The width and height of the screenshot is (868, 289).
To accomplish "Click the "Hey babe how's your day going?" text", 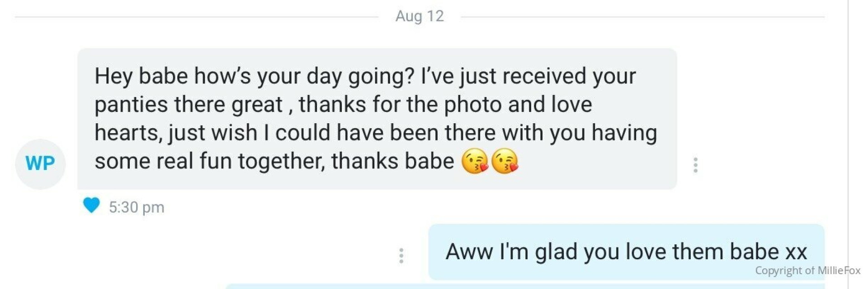I will (254, 76).
